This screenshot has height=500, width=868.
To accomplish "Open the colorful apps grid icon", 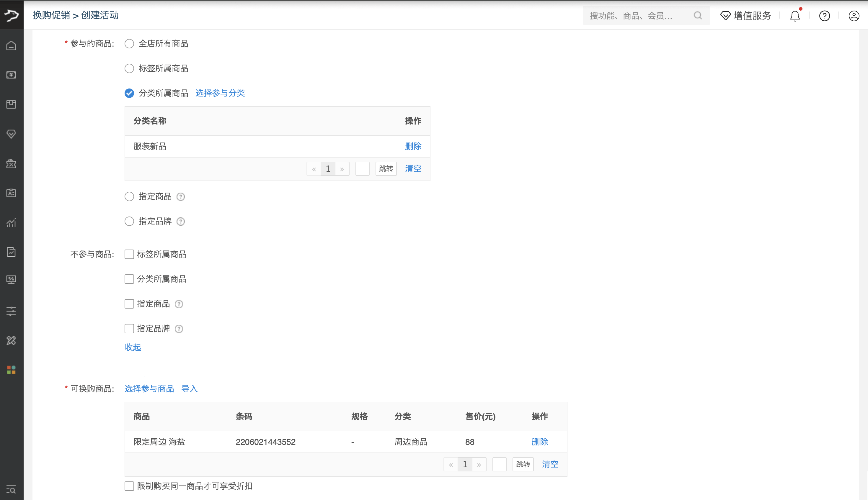I will (11, 370).
